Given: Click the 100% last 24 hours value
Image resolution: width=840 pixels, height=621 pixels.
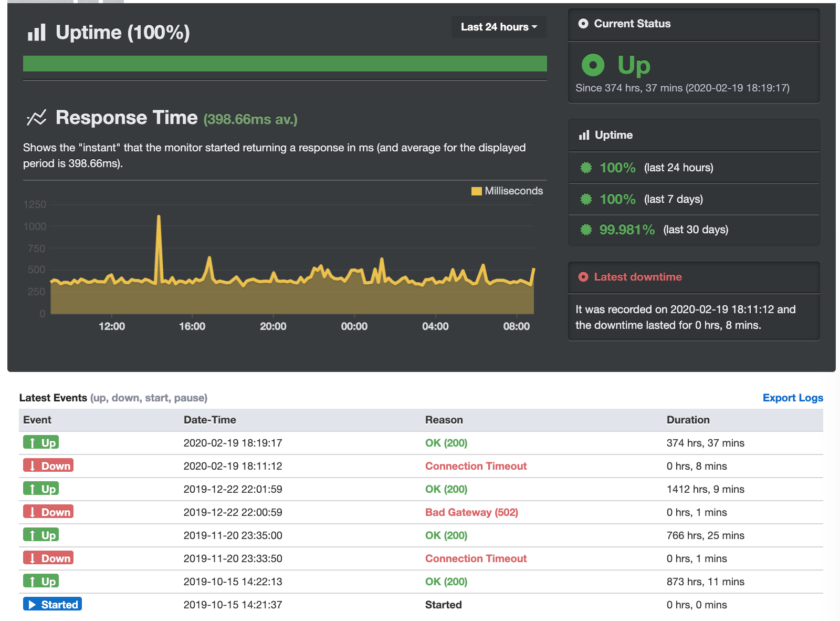Looking at the screenshot, I should tap(617, 168).
